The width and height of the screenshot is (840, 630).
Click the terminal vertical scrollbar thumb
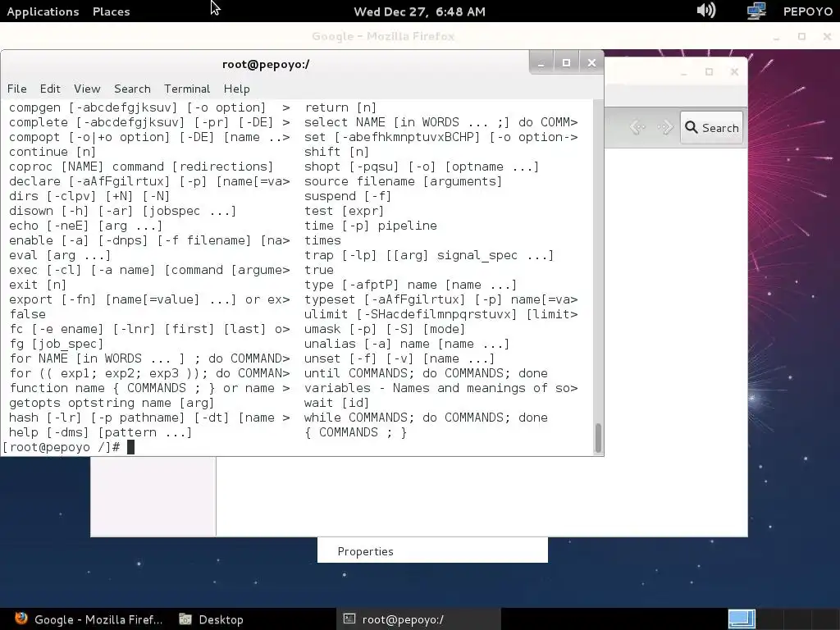coord(598,438)
